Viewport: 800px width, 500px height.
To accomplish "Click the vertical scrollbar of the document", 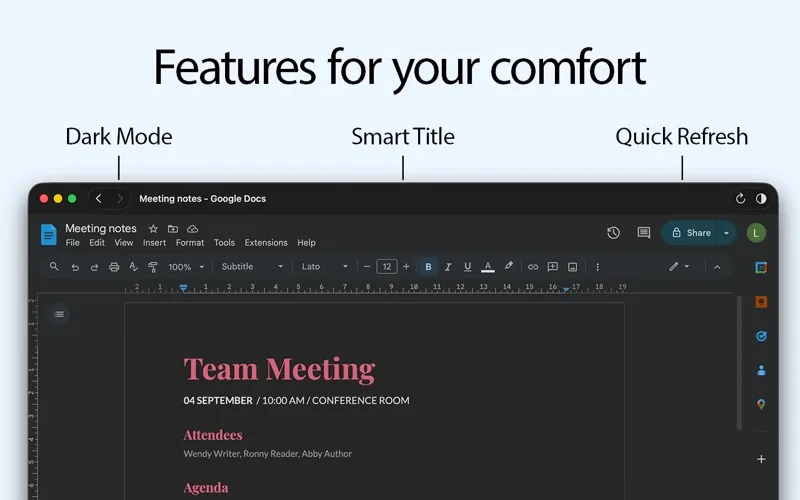I will tap(739, 362).
